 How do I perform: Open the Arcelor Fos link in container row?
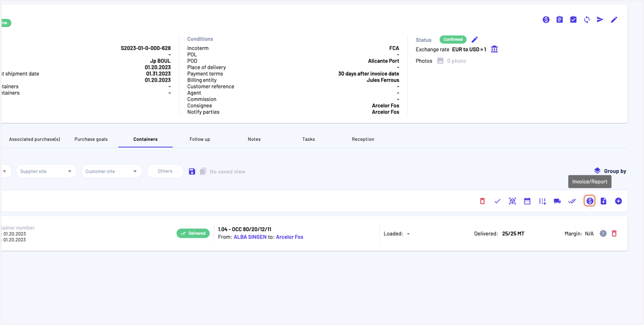(290, 237)
